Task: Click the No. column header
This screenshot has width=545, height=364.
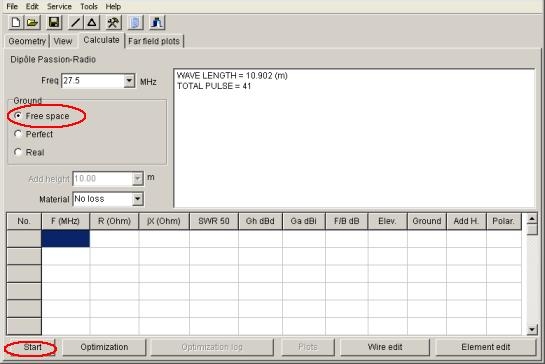Action: point(24,221)
